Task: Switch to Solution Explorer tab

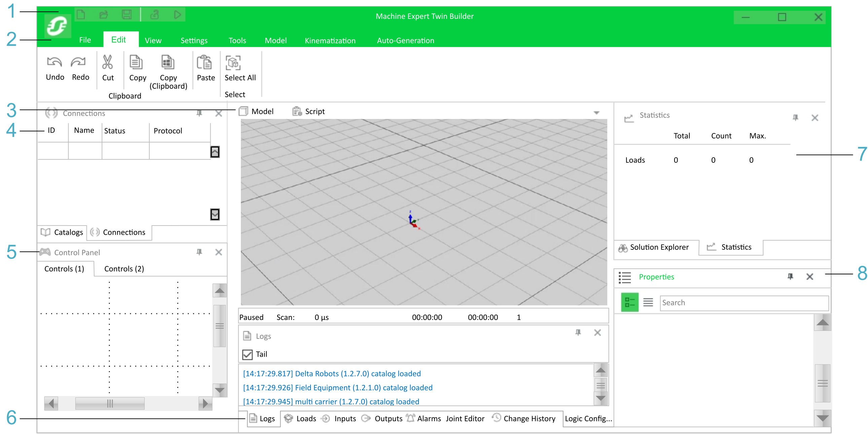Action: (x=654, y=247)
